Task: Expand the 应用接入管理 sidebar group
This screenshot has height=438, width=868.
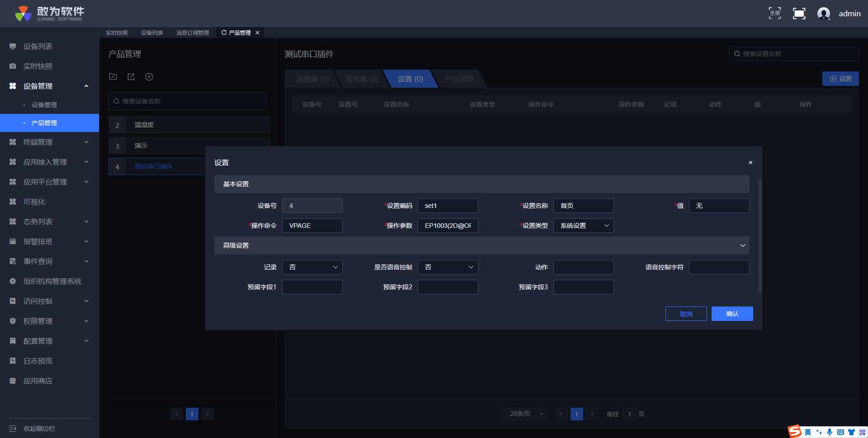Action: (86, 162)
